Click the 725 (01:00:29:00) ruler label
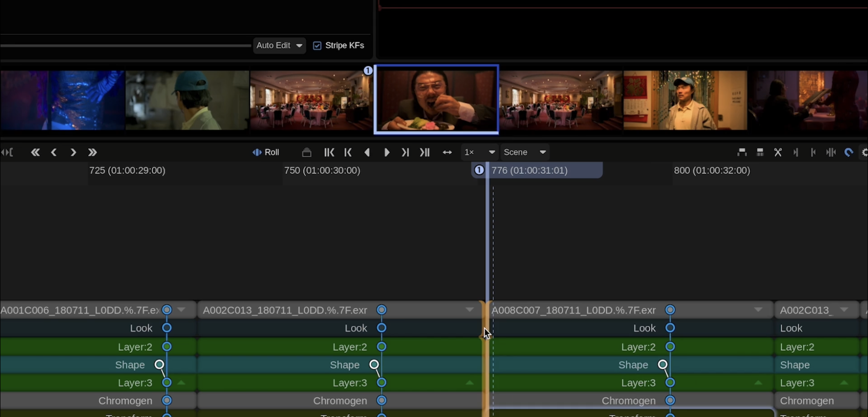Viewport: 868px width, 417px height. 127,170
